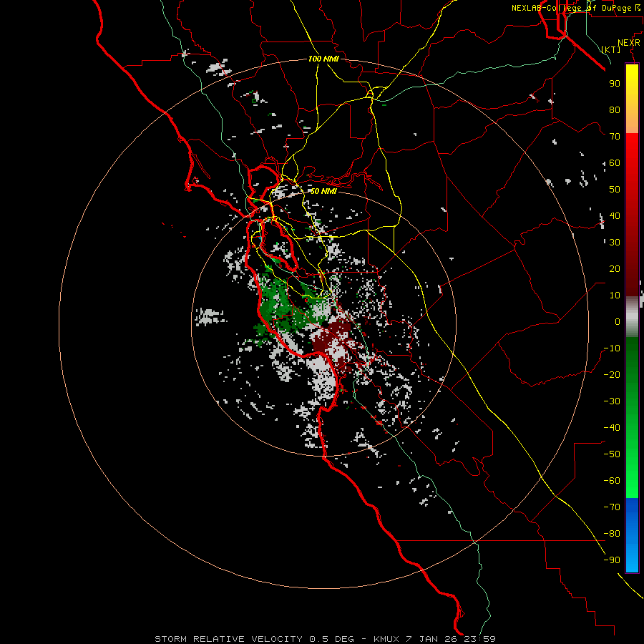Viewport: 644px width, 644px height.
Task: Click the -10 scale value
Action: (x=612, y=348)
